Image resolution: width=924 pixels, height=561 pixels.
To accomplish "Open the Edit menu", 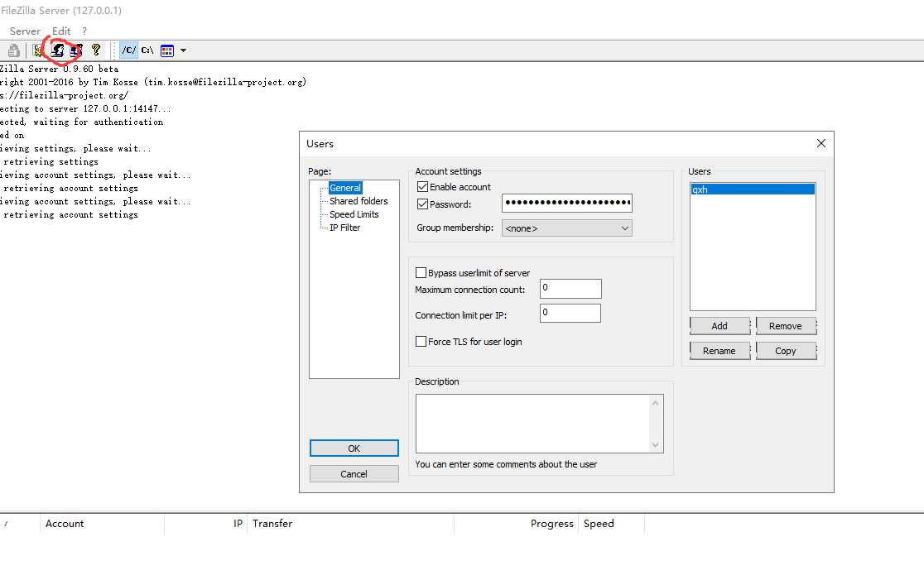I will 61,31.
